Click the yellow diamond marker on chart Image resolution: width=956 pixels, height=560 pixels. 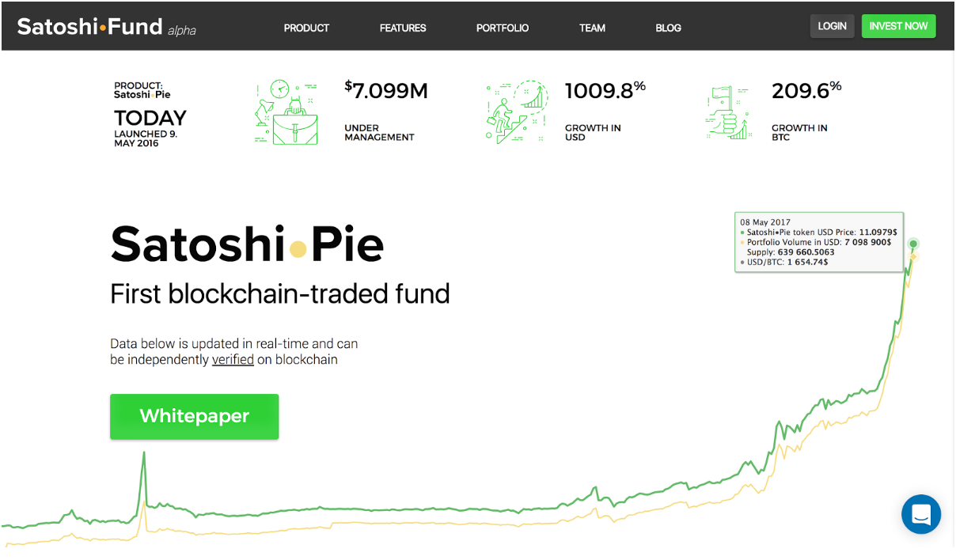pos(912,257)
